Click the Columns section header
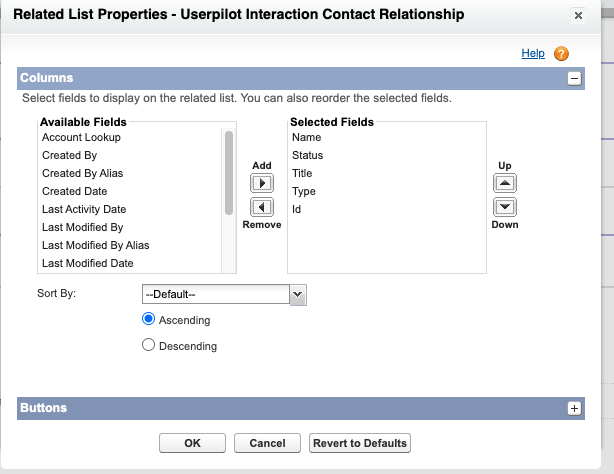Image resolution: width=614 pixels, height=474 pixels. point(301,78)
